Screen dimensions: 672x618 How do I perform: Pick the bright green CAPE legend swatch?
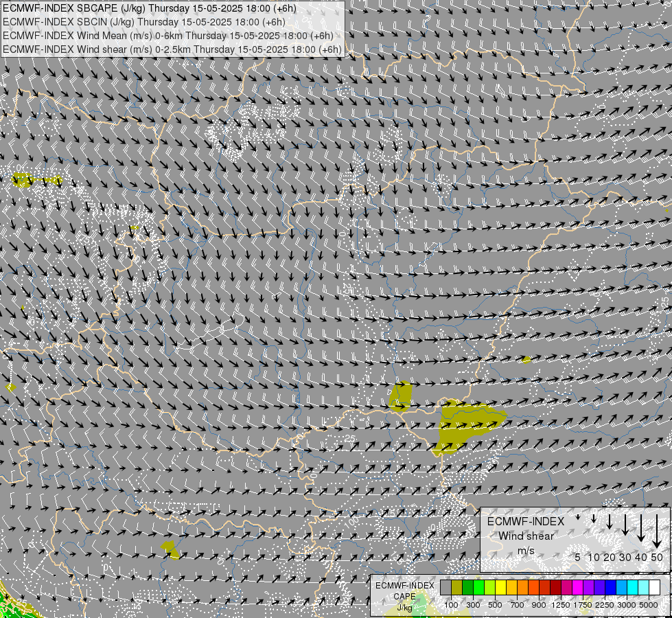tap(478, 588)
